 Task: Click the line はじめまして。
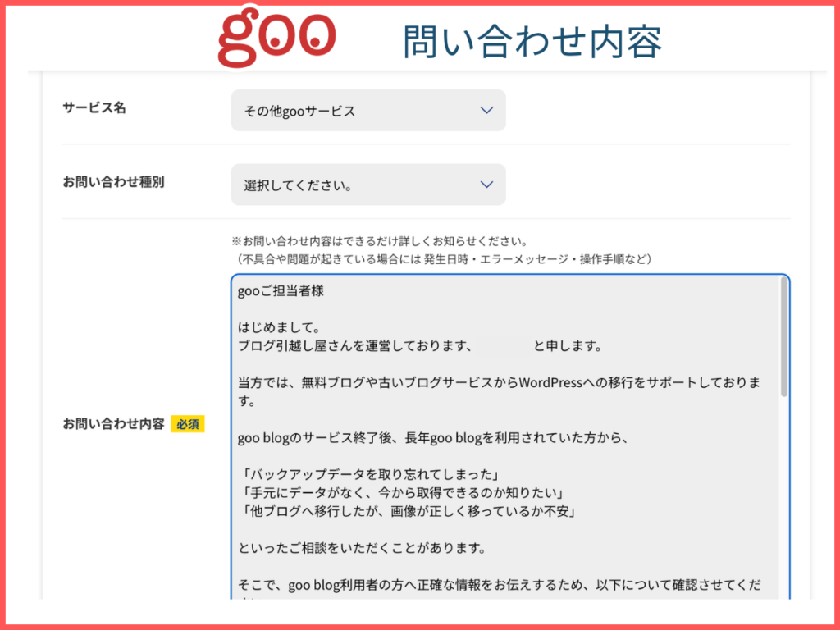tap(279, 327)
